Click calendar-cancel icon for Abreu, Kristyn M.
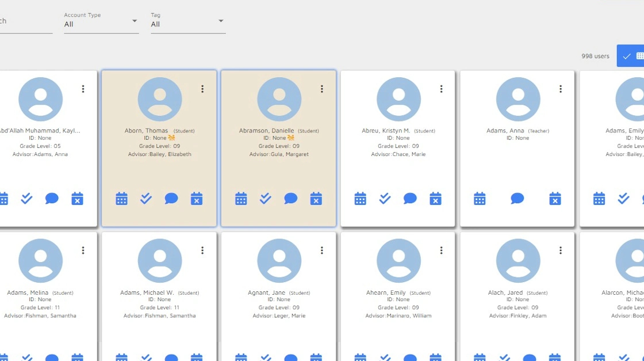Screen dimensions: 644x361 [x=436, y=199]
